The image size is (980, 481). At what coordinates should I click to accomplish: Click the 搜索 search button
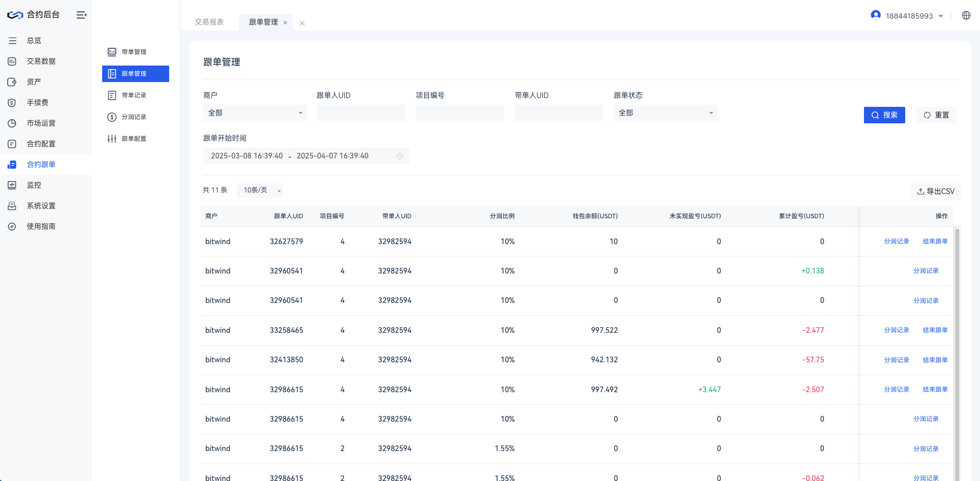[x=885, y=115]
